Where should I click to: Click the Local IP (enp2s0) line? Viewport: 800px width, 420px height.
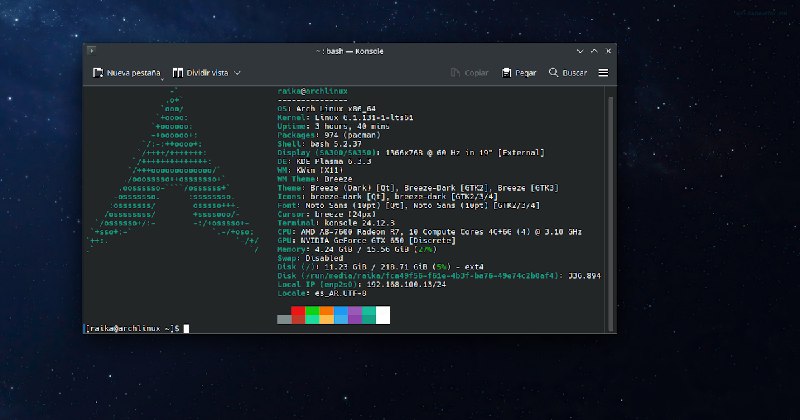pyautogui.click(x=362, y=284)
